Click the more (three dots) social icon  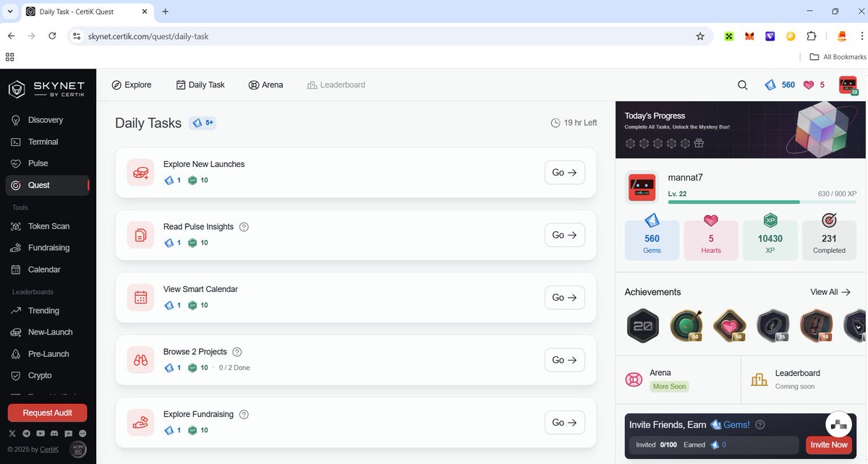[x=82, y=433]
